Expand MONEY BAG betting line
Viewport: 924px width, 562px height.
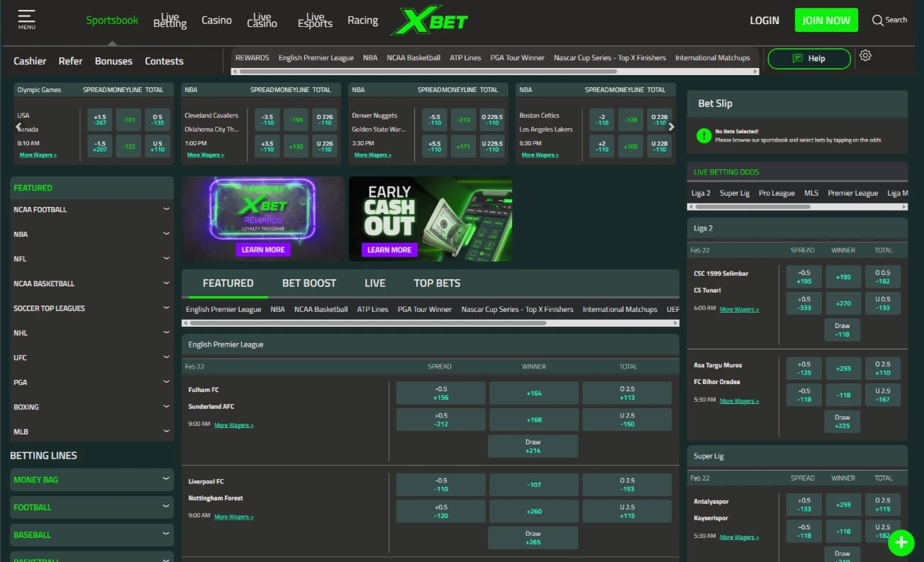(x=92, y=480)
